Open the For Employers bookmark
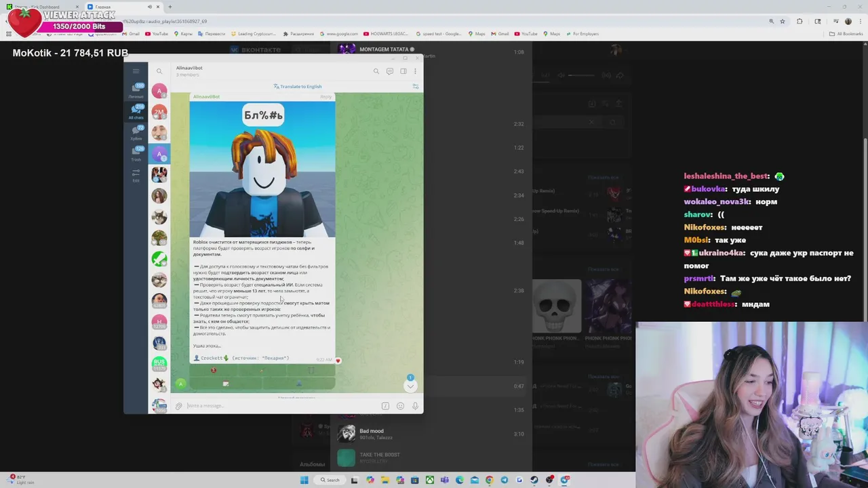The width and height of the screenshot is (868, 488). tap(582, 33)
